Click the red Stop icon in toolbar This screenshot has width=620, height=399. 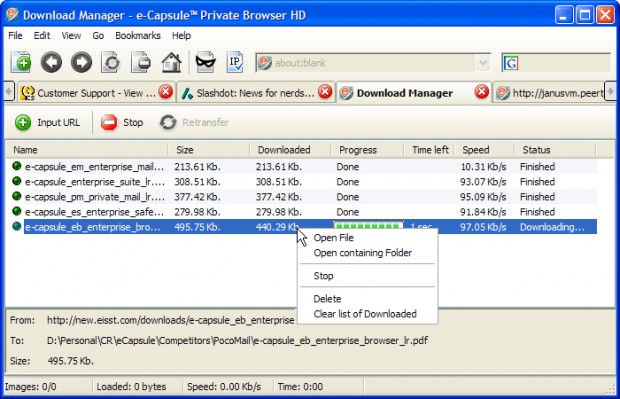pos(109,122)
